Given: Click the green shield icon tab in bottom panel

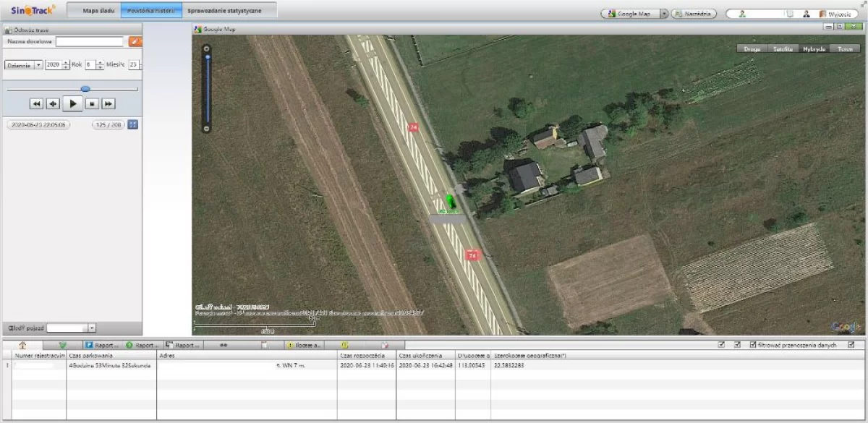Looking at the screenshot, I should point(62,346).
